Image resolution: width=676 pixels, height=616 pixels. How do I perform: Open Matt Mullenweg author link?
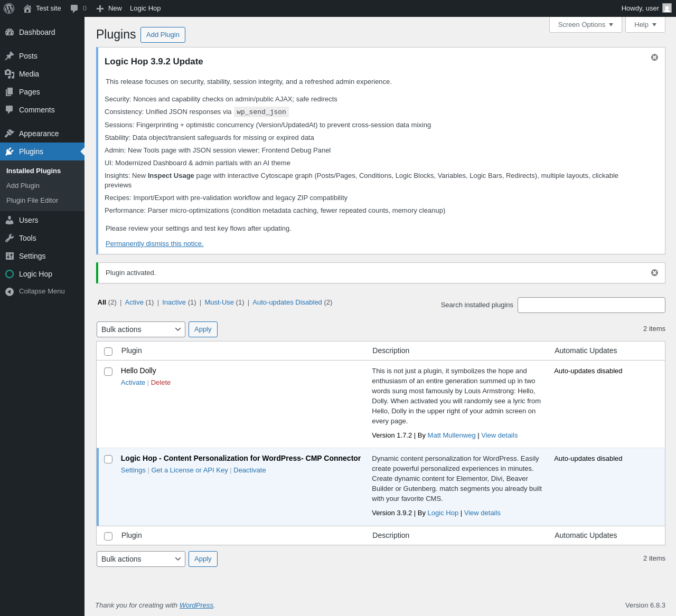tap(452, 435)
